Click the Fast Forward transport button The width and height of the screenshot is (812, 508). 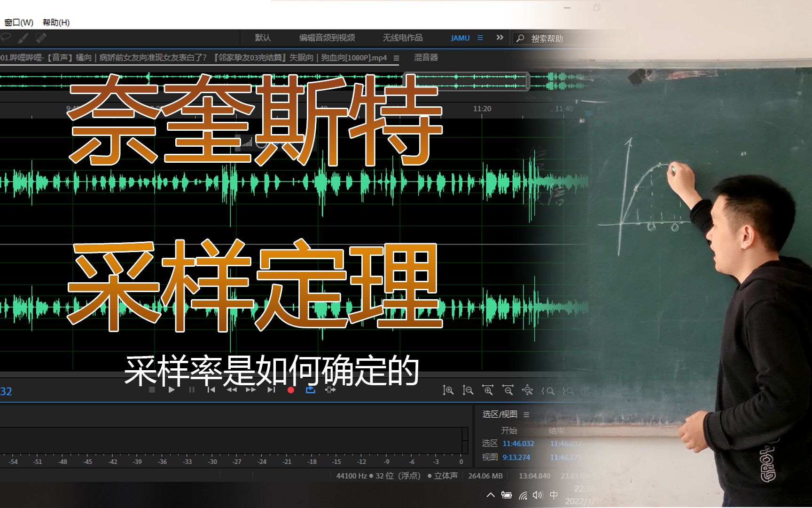pos(251,389)
